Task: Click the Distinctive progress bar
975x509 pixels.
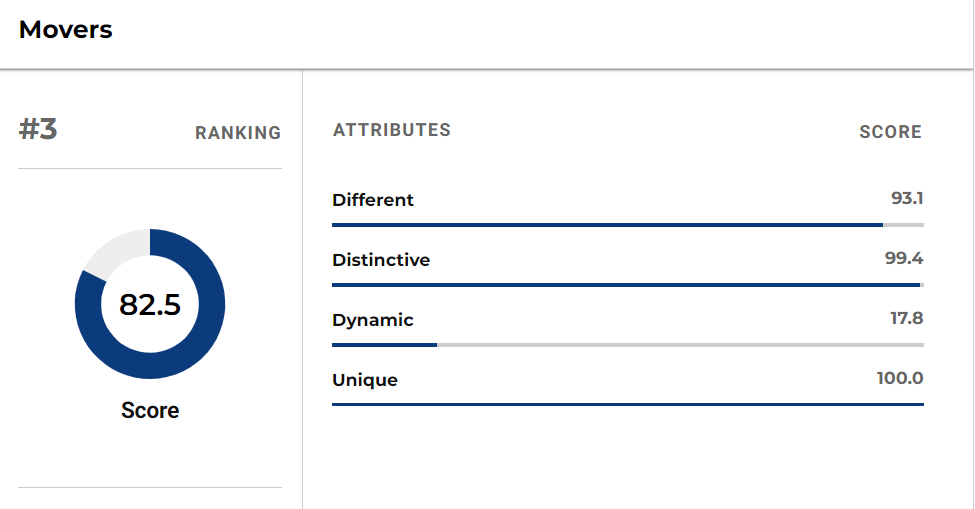Action: click(628, 285)
